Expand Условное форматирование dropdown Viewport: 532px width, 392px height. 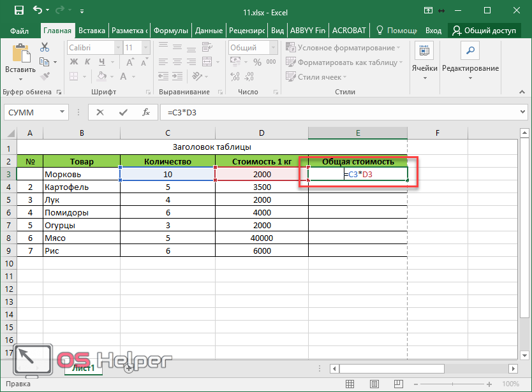pyautogui.click(x=398, y=48)
